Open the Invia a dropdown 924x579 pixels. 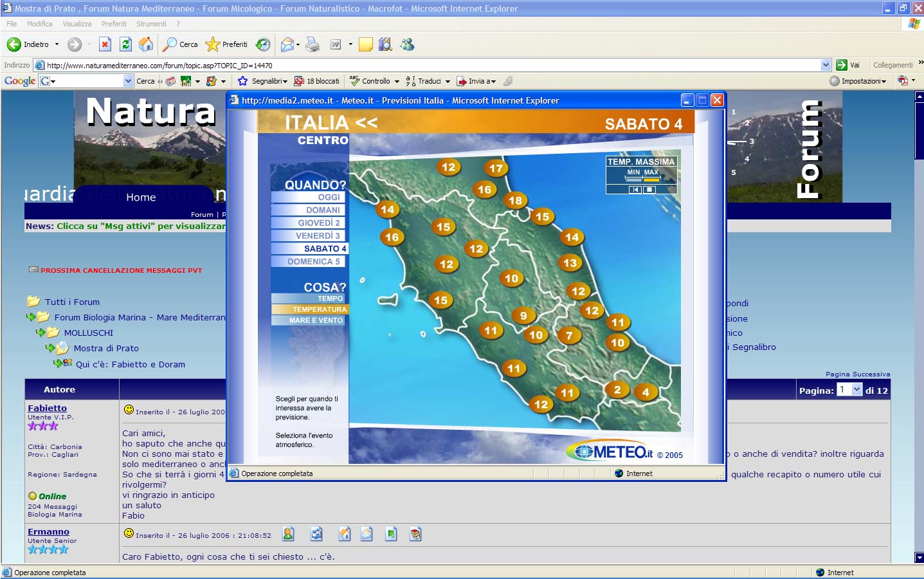(x=476, y=81)
